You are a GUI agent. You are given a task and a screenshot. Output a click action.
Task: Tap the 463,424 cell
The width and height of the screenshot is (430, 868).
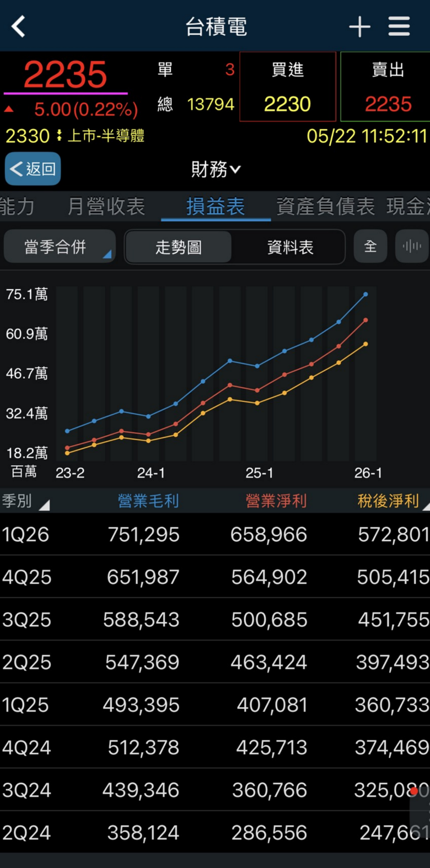[268, 662]
